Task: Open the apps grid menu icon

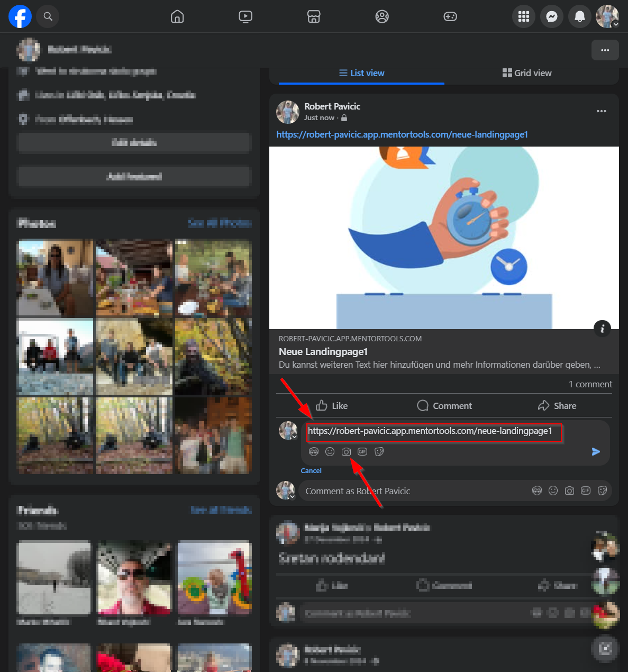Action: tap(524, 17)
